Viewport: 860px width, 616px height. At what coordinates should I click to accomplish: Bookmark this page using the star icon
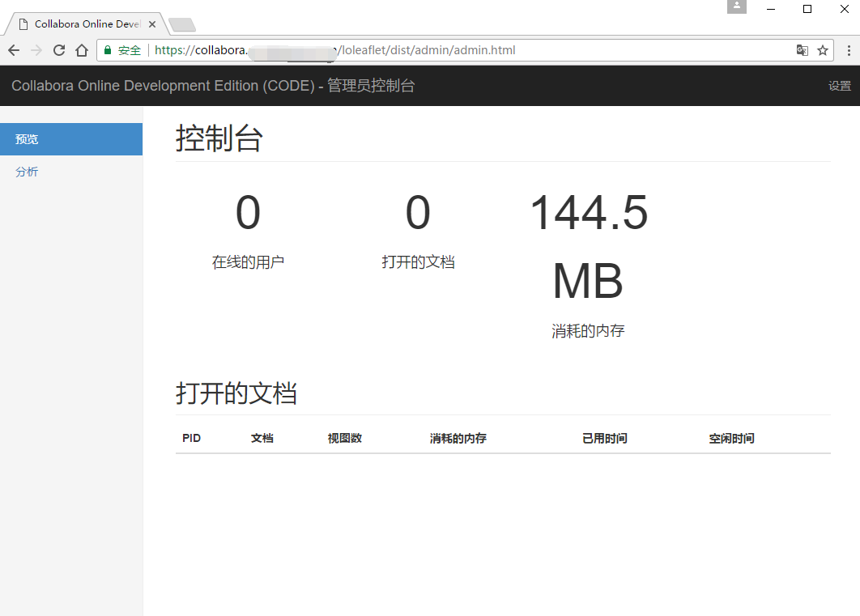point(823,49)
